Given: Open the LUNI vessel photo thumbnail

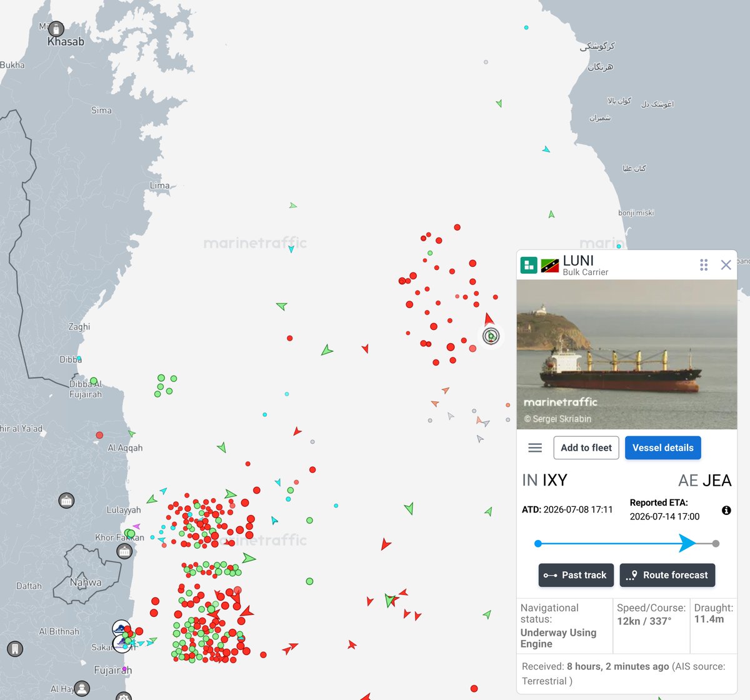Looking at the screenshot, I should pyautogui.click(x=627, y=354).
